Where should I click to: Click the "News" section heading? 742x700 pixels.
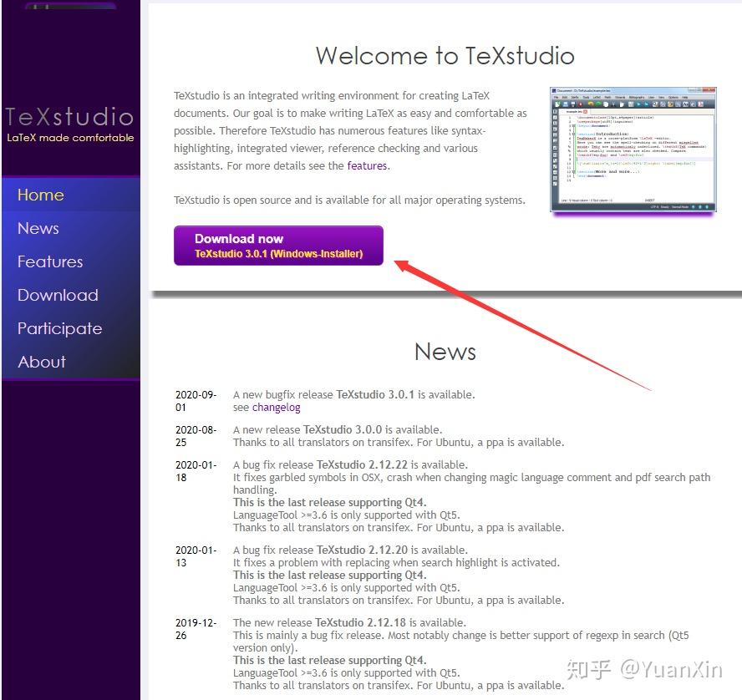pyautogui.click(x=445, y=352)
